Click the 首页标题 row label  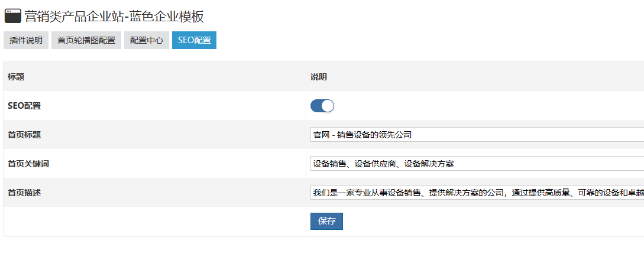24,135
